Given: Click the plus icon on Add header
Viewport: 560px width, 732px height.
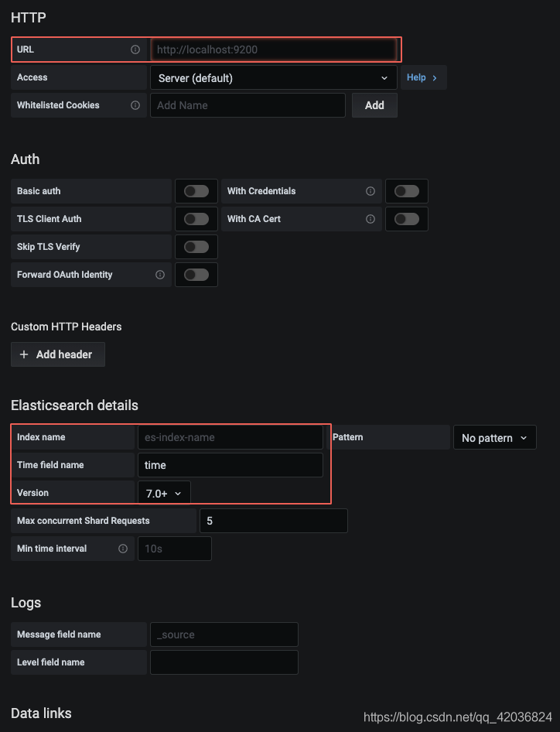Looking at the screenshot, I should pos(24,355).
